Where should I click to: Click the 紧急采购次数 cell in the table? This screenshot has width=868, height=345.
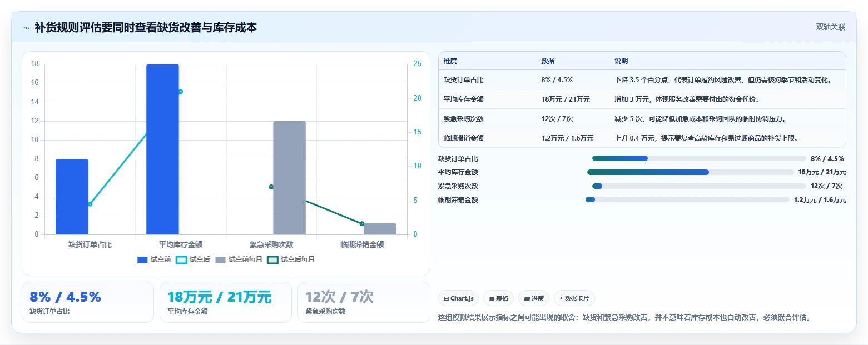pos(463,119)
